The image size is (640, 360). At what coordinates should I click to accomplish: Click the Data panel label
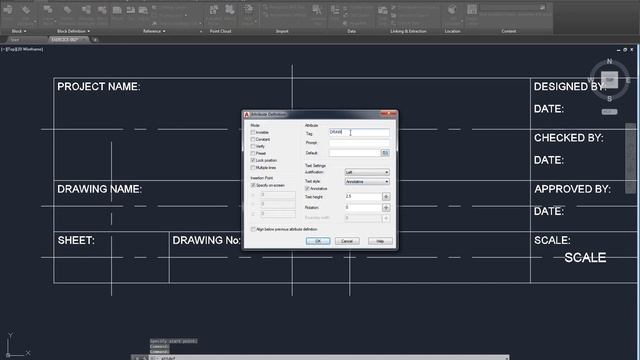click(351, 31)
